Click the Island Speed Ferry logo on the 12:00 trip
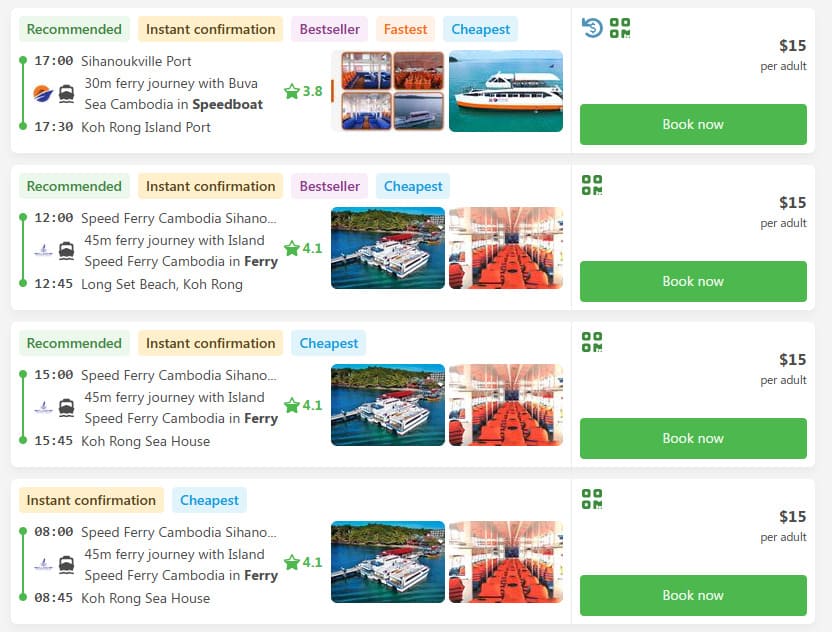 click(x=43, y=250)
